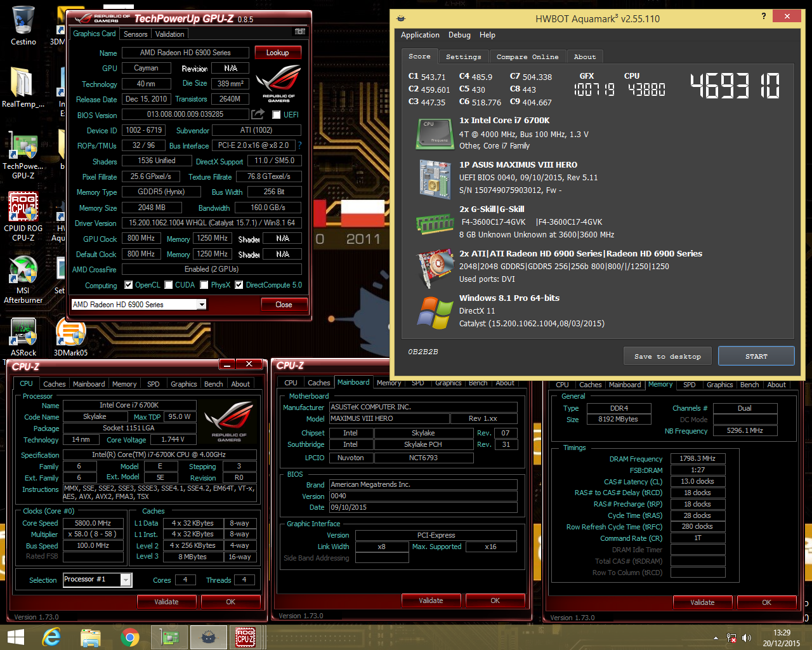
Task: Open the Settings tab in Aquamark
Action: (x=464, y=57)
